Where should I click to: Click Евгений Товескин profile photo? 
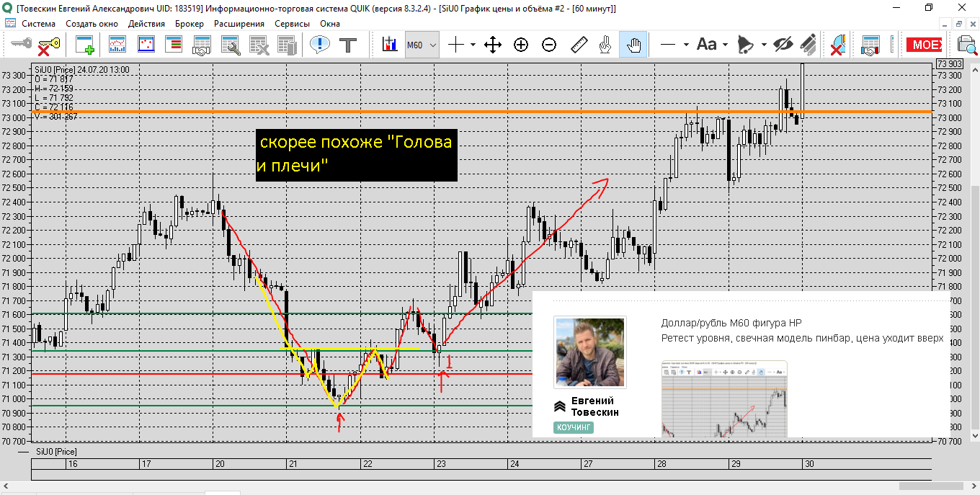click(x=590, y=352)
